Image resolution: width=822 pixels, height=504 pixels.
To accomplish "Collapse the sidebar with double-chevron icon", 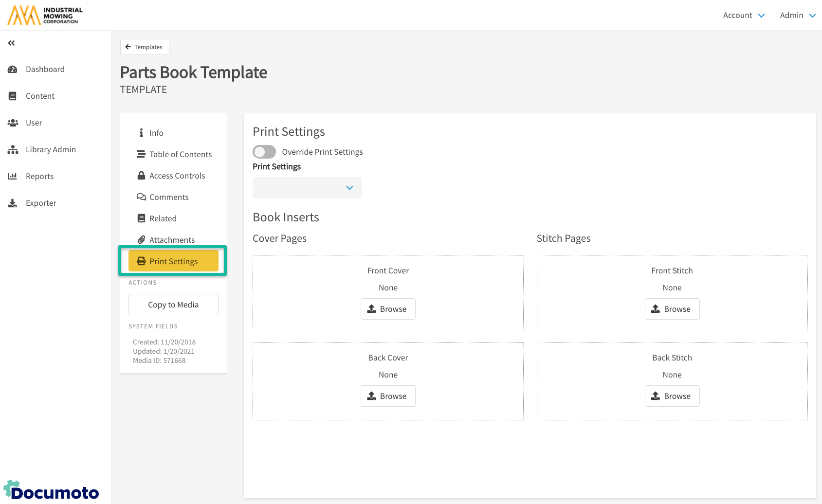I will coord(12,43).
